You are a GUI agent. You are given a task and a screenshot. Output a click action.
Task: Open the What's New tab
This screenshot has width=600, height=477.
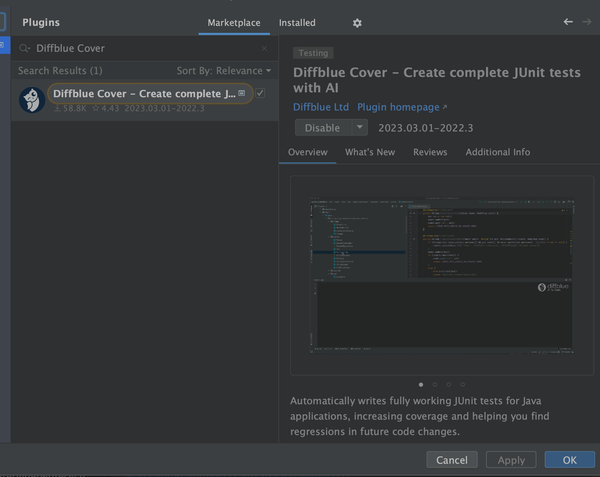point(370,152)
